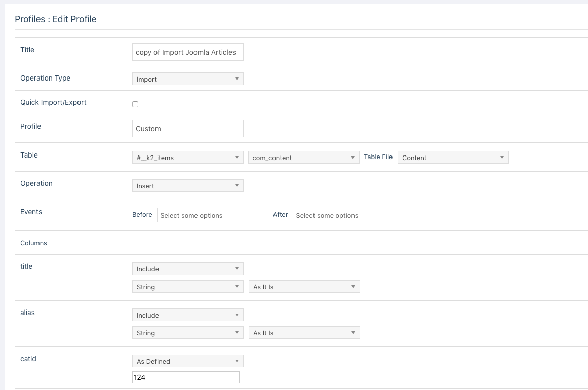588x390 pixels.
Task: Open the title column Include dropdown
Action: [187, 269]
